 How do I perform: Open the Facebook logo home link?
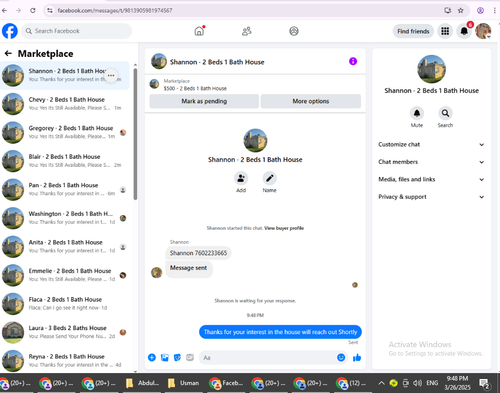click(x=10, y=31)
